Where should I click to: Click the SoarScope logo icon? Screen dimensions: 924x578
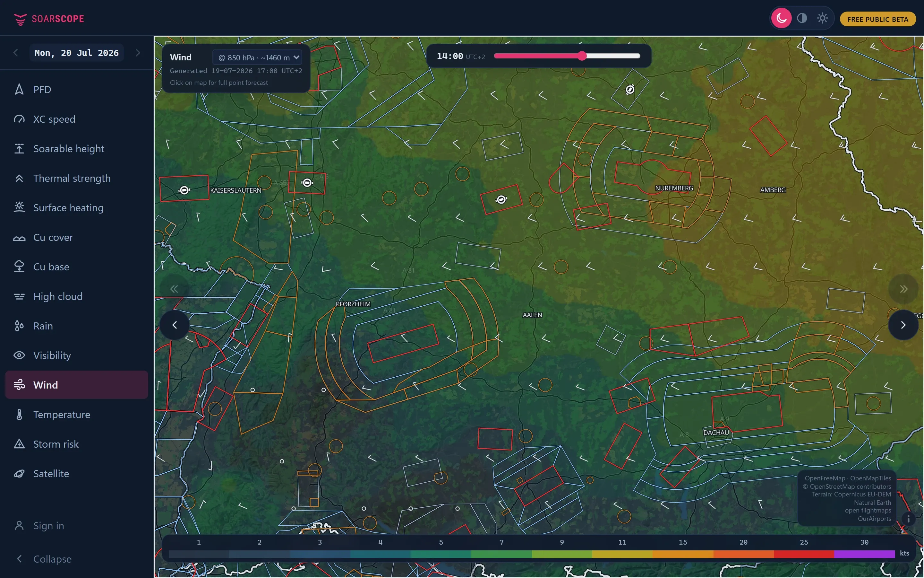(x=20, y=19)
